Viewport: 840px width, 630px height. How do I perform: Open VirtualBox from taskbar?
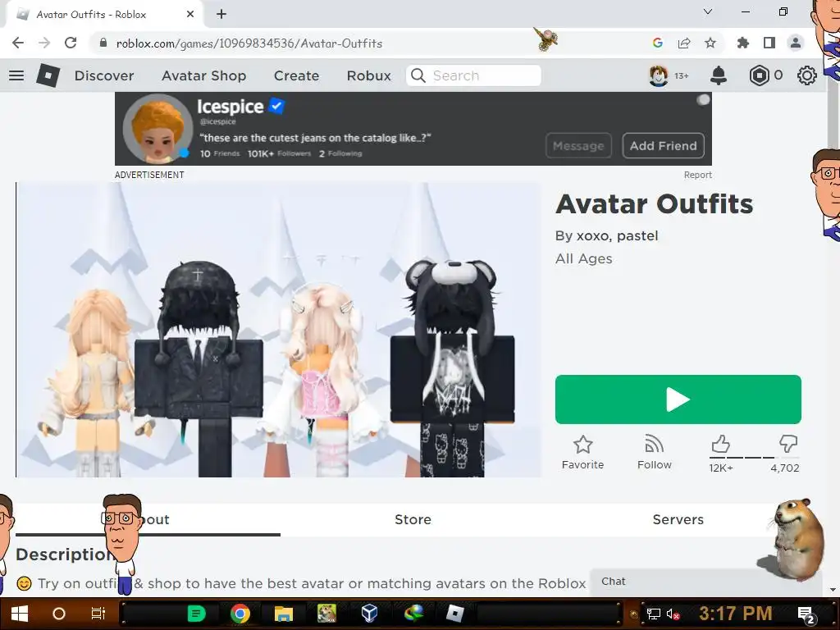(370, 614)
